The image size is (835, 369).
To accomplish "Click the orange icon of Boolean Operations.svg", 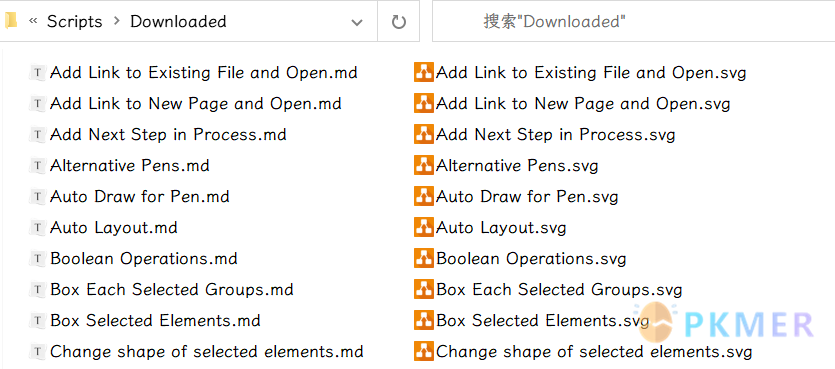I will click(x=424, y=259).
